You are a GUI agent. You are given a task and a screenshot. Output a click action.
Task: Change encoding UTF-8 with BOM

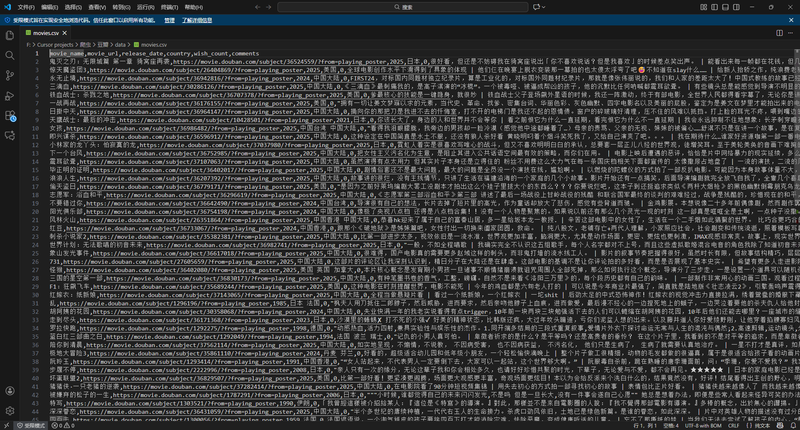[x=704, y=425]
